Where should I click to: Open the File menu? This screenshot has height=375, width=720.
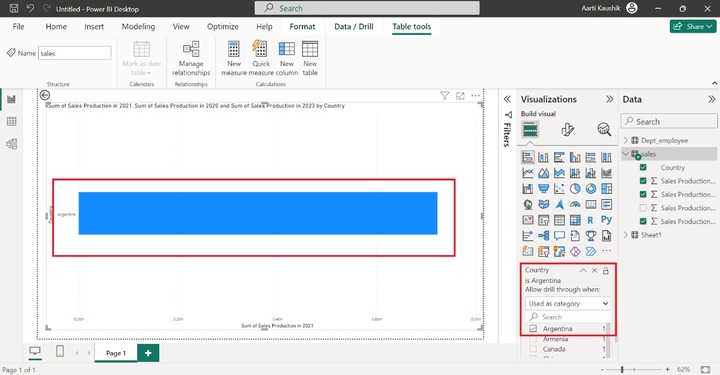coord(18,27)
